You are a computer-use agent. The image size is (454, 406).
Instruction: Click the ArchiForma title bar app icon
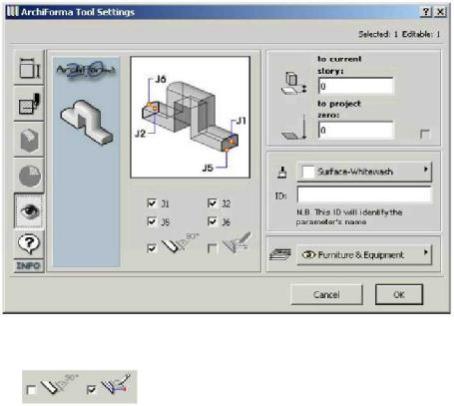coord(12,12)
